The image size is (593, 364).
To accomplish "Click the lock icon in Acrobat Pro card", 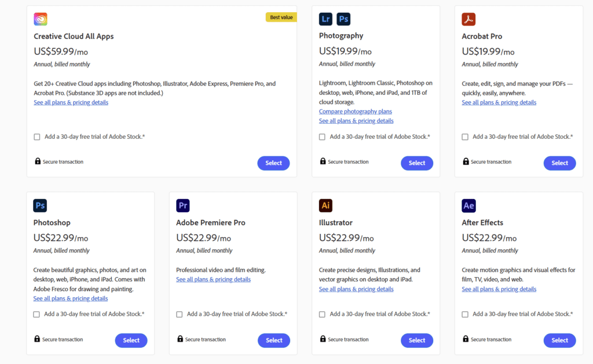I will coord(466,161).
